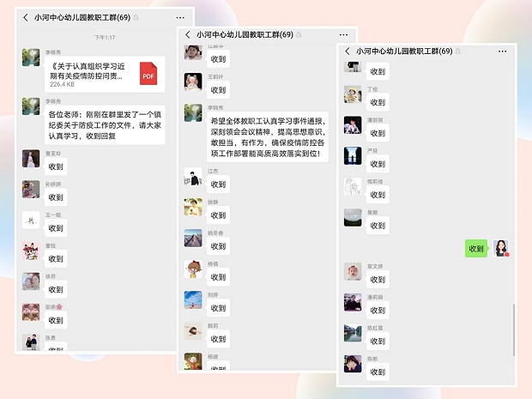Open 陈红霞's avatar in the right chat

[x=353, y=333]
